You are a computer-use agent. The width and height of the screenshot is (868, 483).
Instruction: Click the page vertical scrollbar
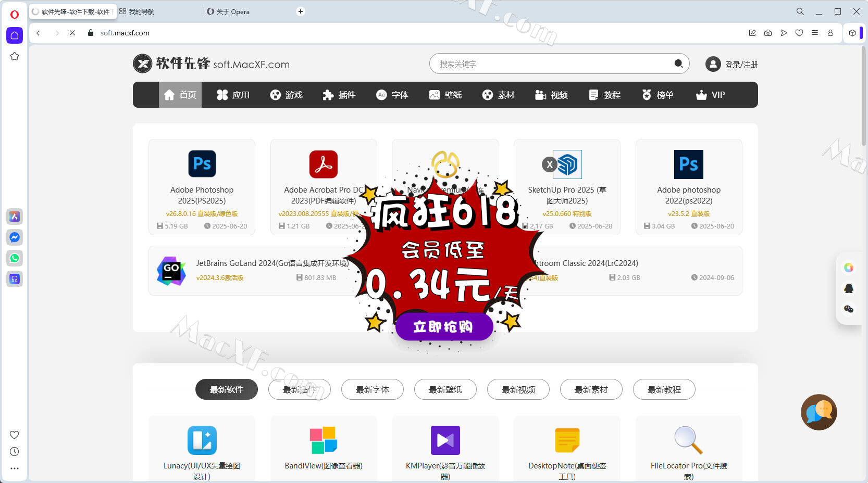click(863, 96)
